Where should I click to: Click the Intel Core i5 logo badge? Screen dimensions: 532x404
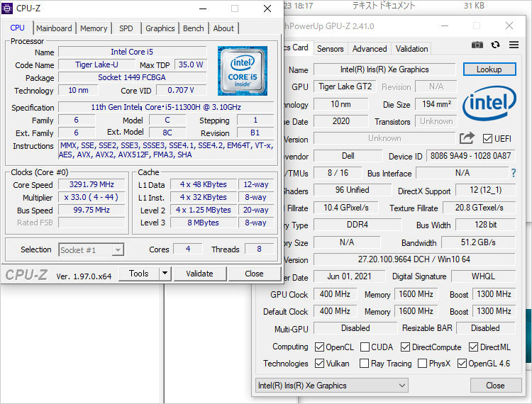[x=243, y=71]
